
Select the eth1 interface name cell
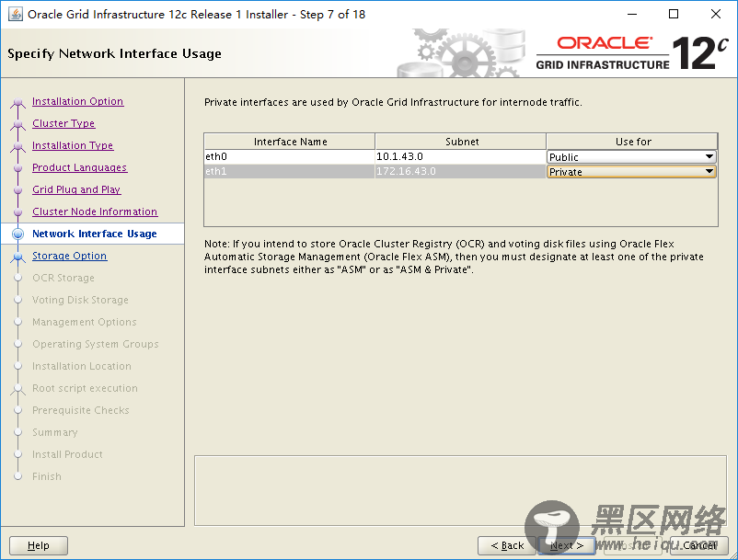(290, 171)
